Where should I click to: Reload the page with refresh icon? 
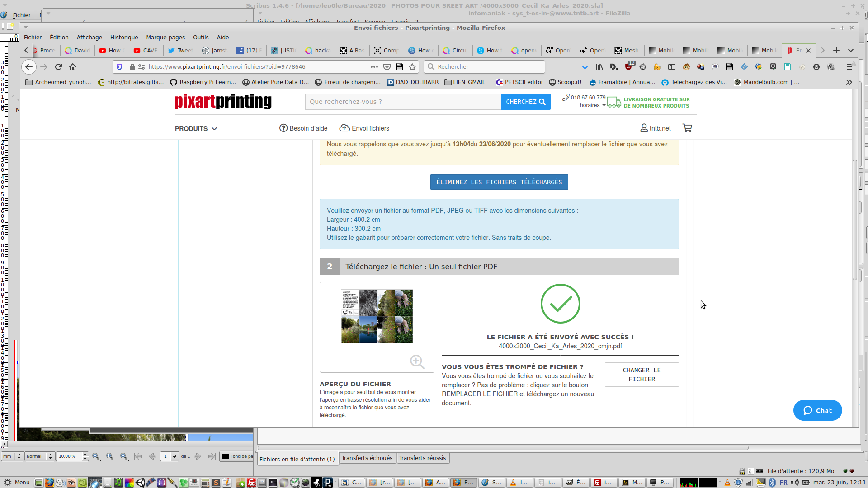(x=58, y=67)
